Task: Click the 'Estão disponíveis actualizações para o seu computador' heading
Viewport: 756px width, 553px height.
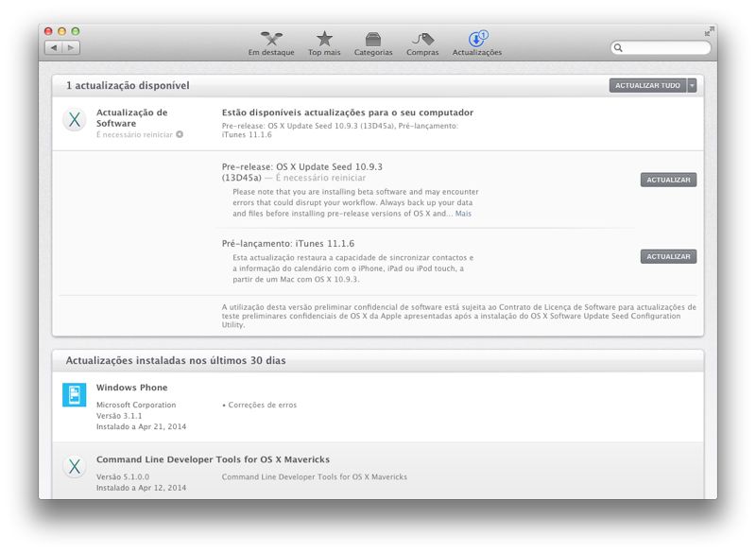Action: (x=348, y=112)
